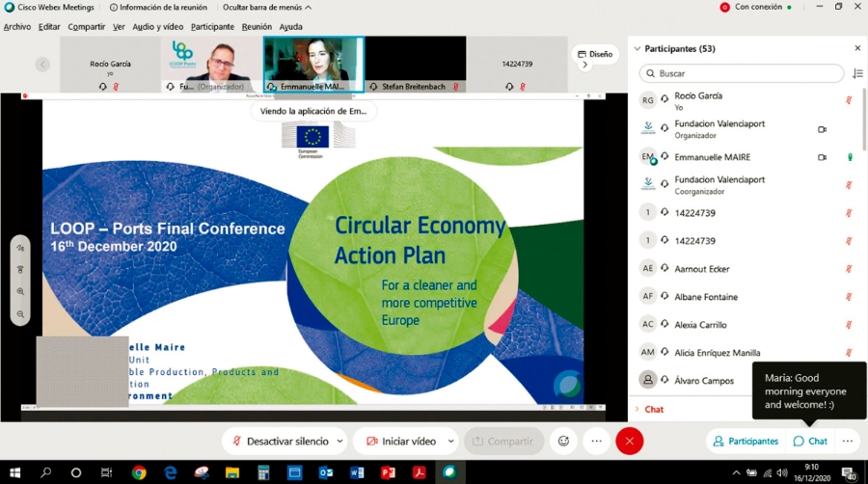Click the Buscar participant search field
This screenshot has height=484, width=868.
[x=742, y=73]
